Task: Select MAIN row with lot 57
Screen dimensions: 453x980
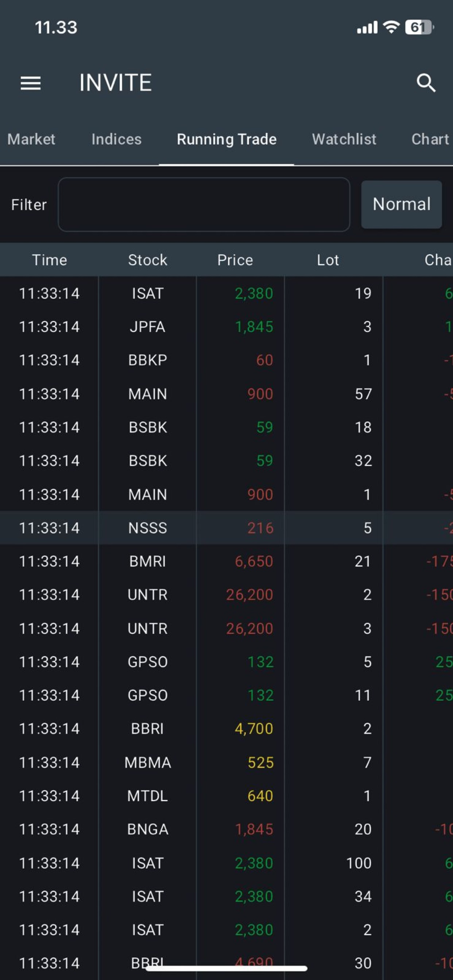Action: [226, 394]
